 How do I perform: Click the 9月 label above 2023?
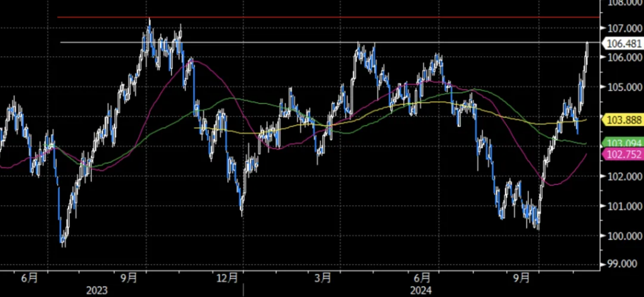pos(128,277)
